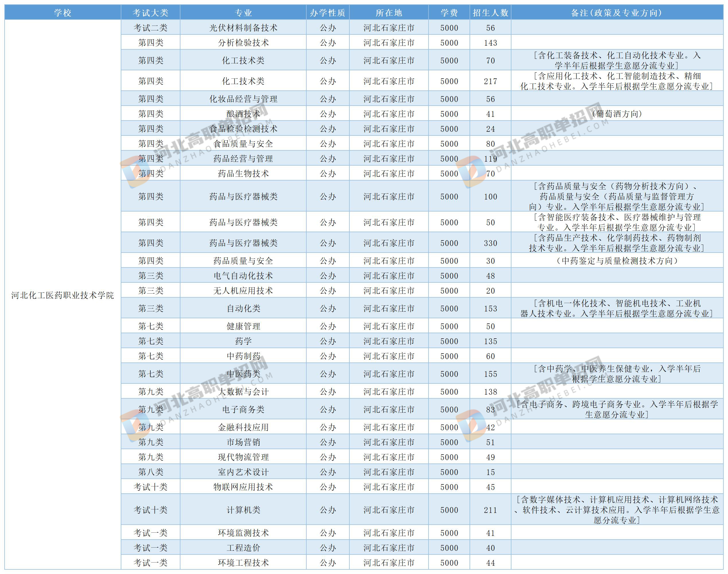Click enrollment number 330 for 药品与医疗器械类

click(490, 243)
